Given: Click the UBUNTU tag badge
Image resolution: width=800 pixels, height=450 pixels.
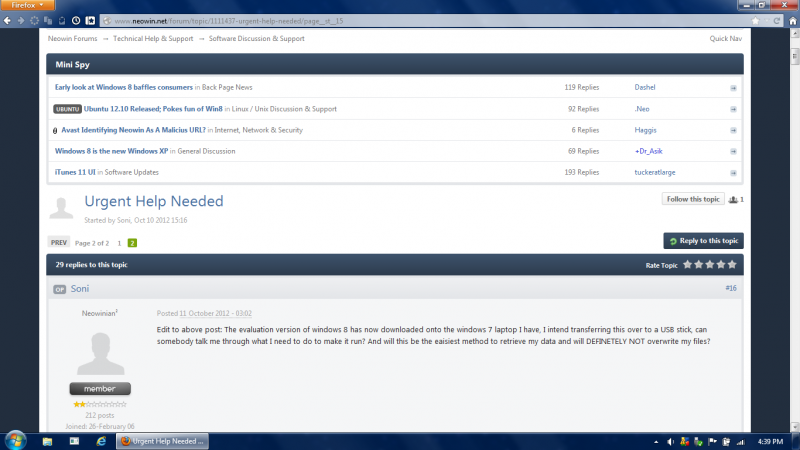Looking at the screenshot, I should tap(67, 109).
